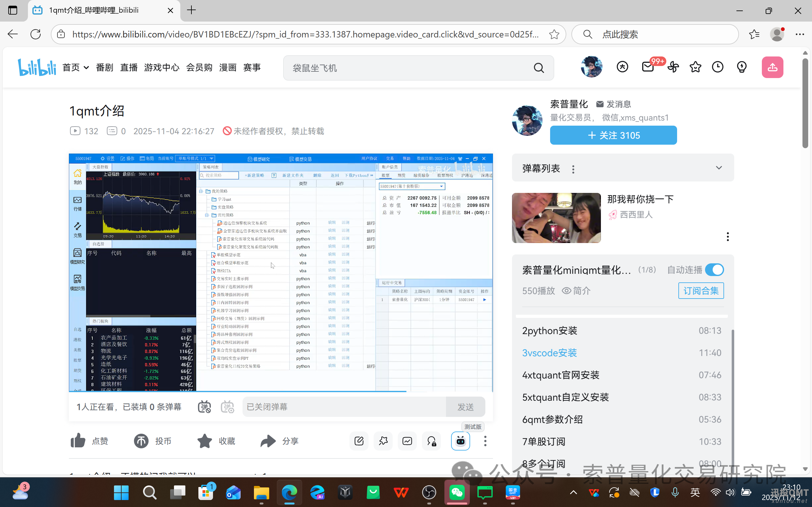Image resolution: width=812 pixels, height=507 pixels.
Task: Toggle the address bar bookmark star
Action: tap(554, 34)
